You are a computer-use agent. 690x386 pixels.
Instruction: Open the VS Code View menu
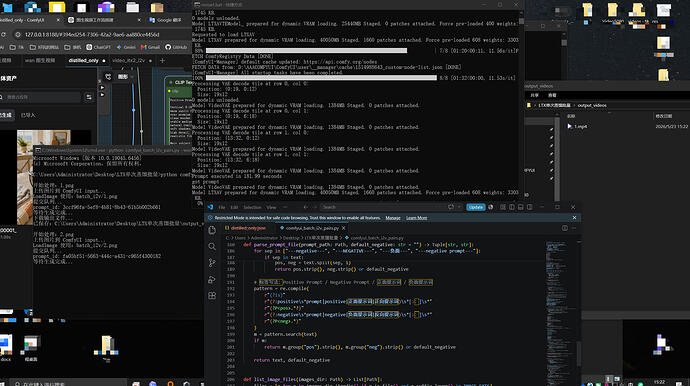(271, 207)
